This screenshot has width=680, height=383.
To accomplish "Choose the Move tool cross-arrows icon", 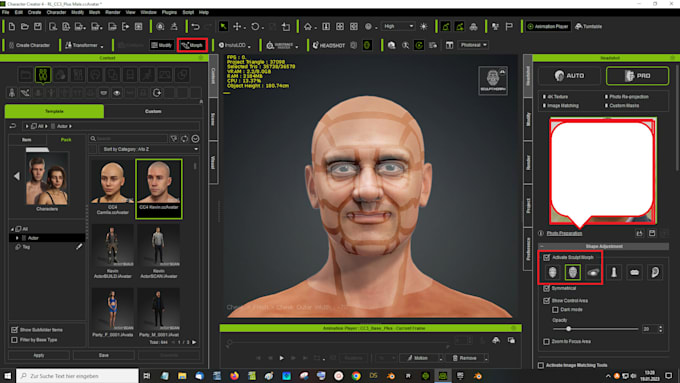I will [x=237, y=26].
